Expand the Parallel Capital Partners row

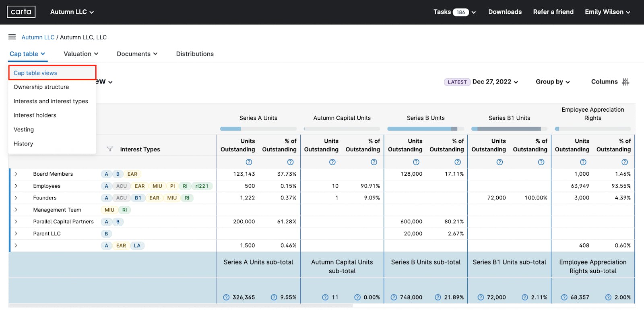[16, 222]
